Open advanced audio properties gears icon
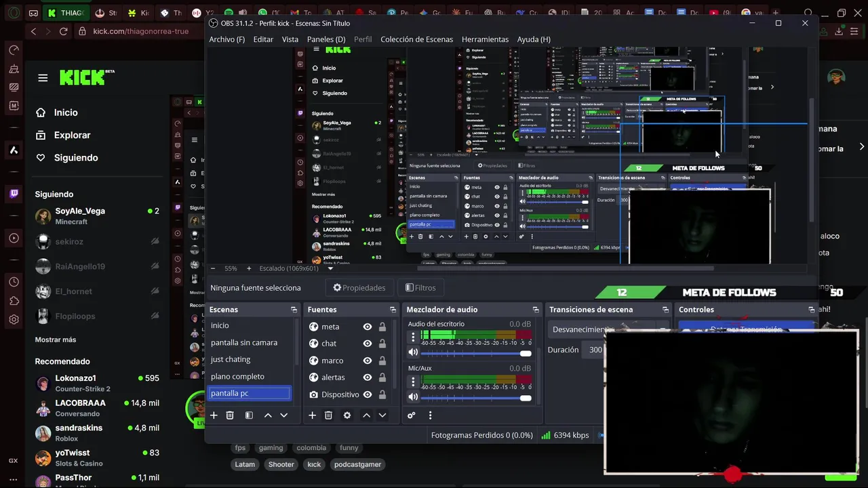 (x=411, y=415)
